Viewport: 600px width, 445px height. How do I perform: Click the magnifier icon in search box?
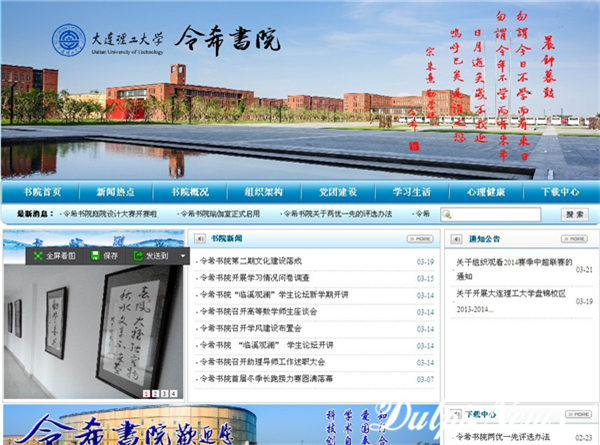[447, 215]
